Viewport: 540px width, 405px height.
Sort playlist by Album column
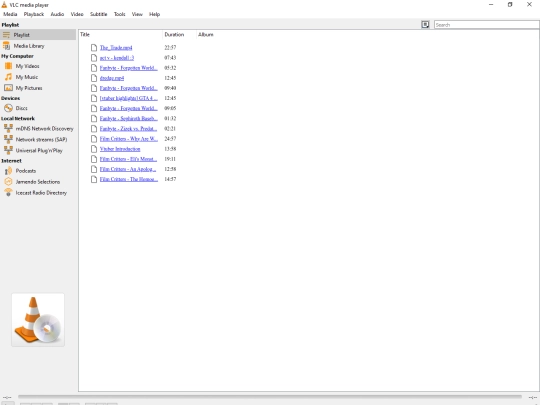(x=206, y=34)
